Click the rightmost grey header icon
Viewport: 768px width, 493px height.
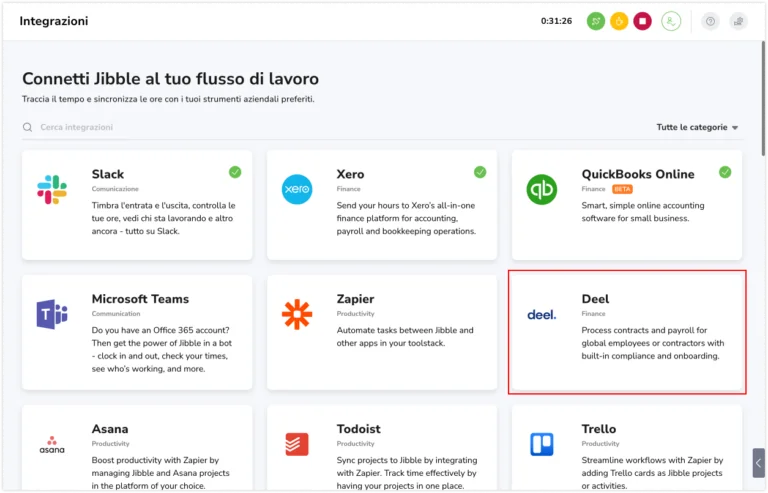click(738, 21)
